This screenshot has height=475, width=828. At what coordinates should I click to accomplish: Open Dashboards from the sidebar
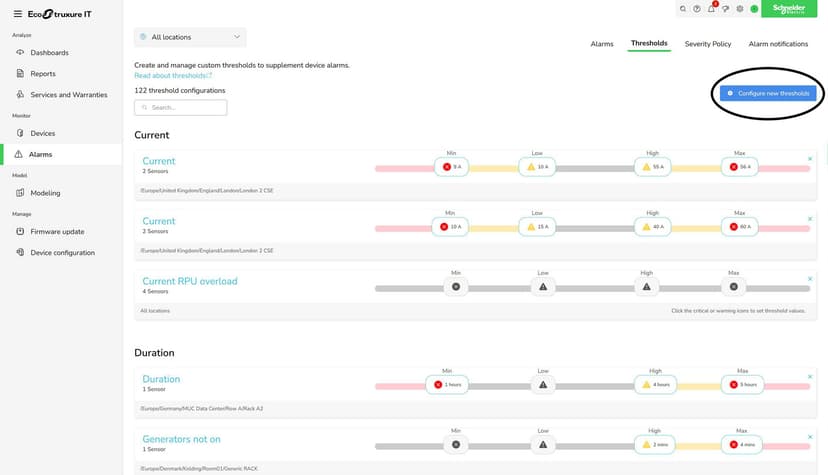tap(50, 52)
